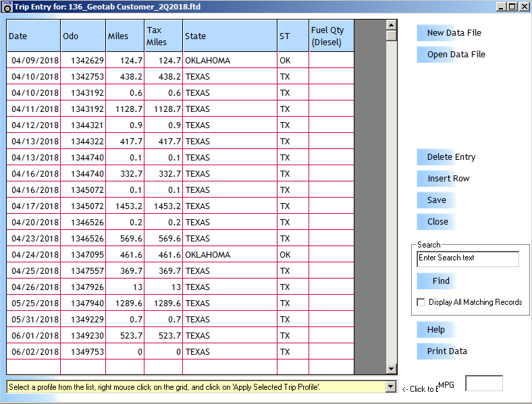This screenshot has height=404, width=532.
Task: Click the Date column header
Action: coord(34,36)
